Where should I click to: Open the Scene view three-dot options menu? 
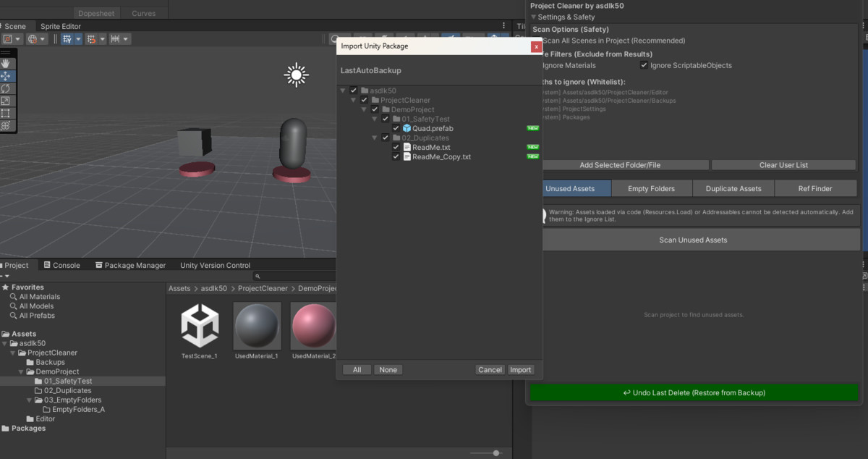pyautogui.click(x=504, y=26)
